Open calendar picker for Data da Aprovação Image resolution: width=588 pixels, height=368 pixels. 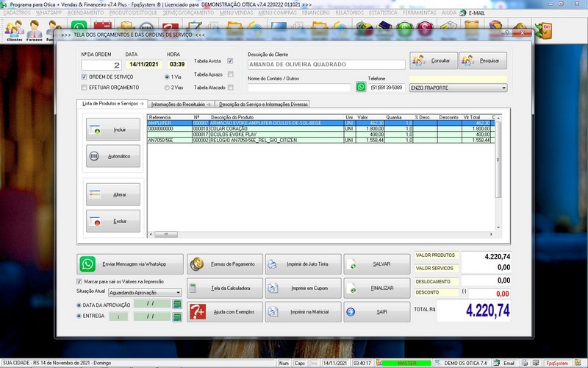pos(177,304)
